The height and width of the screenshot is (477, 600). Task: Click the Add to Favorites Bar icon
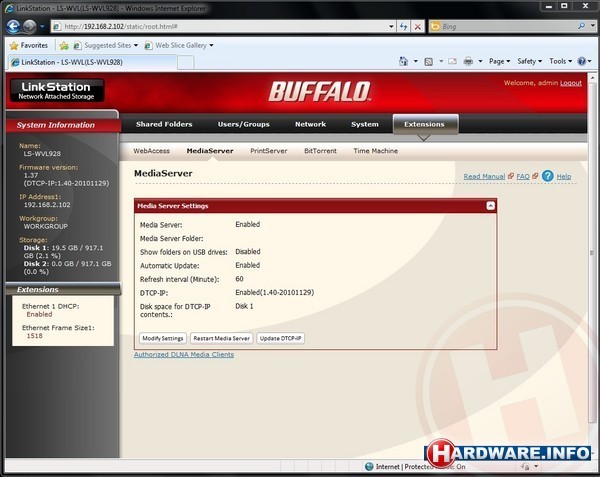[x=64, y=46]
